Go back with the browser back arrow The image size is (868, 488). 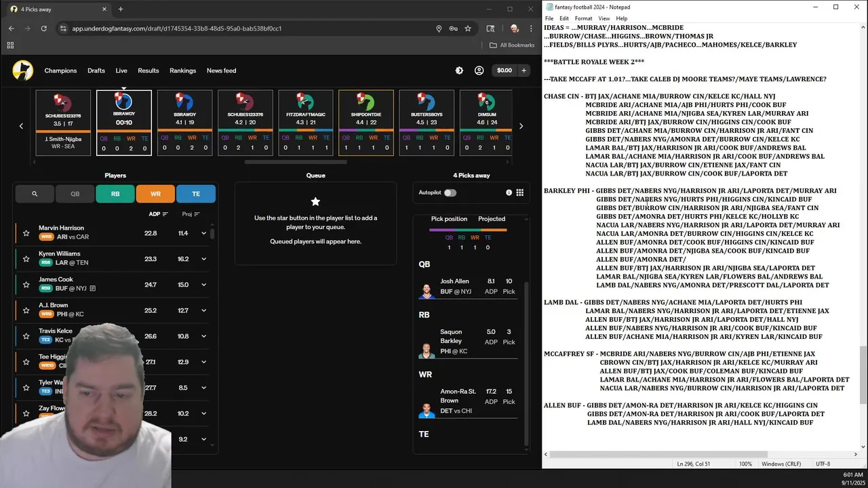pos(12,28)
